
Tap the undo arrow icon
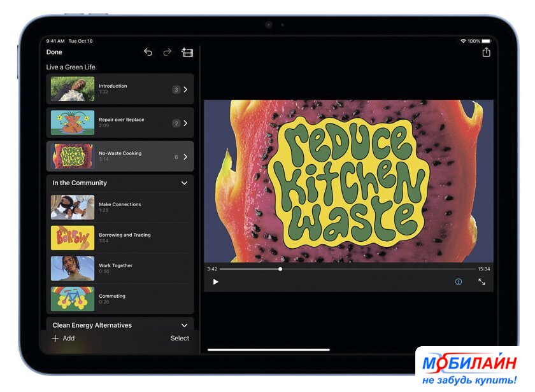pyautogui.click(x=148, y=52)
